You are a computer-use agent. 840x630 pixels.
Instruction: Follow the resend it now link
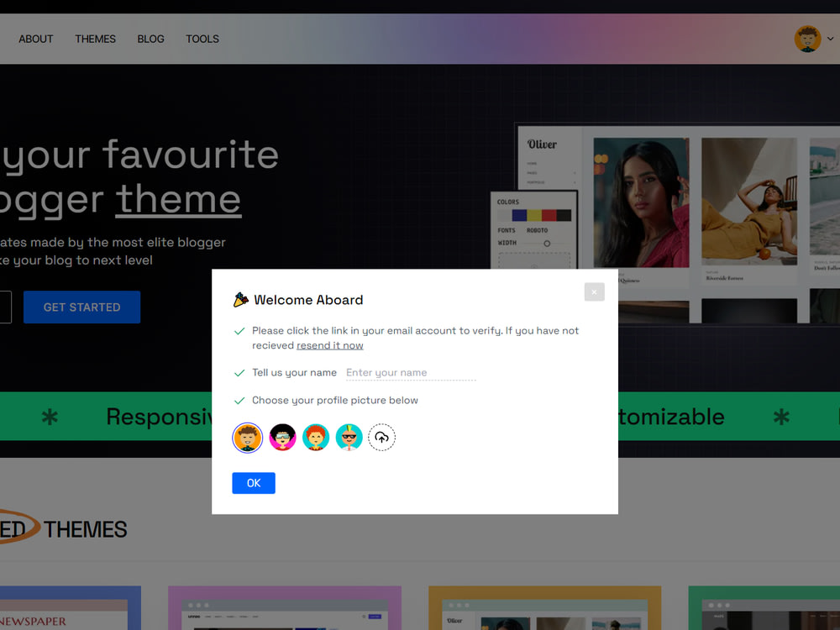pos(330,345)
